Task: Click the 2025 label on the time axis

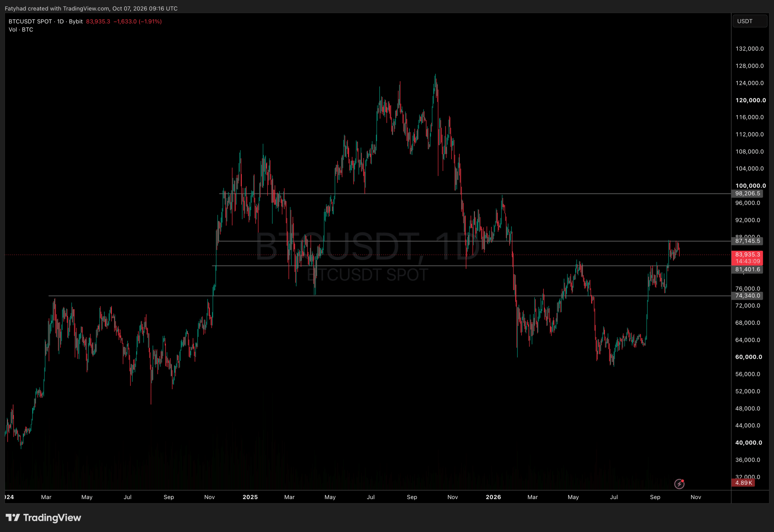Action: pyautogui.click(x=250, y=497)
